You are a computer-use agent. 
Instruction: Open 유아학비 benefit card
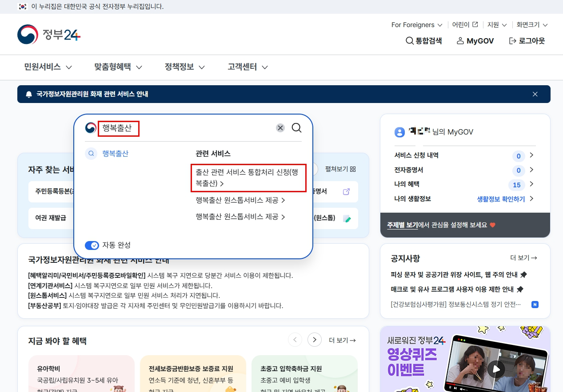coord(81,373)
